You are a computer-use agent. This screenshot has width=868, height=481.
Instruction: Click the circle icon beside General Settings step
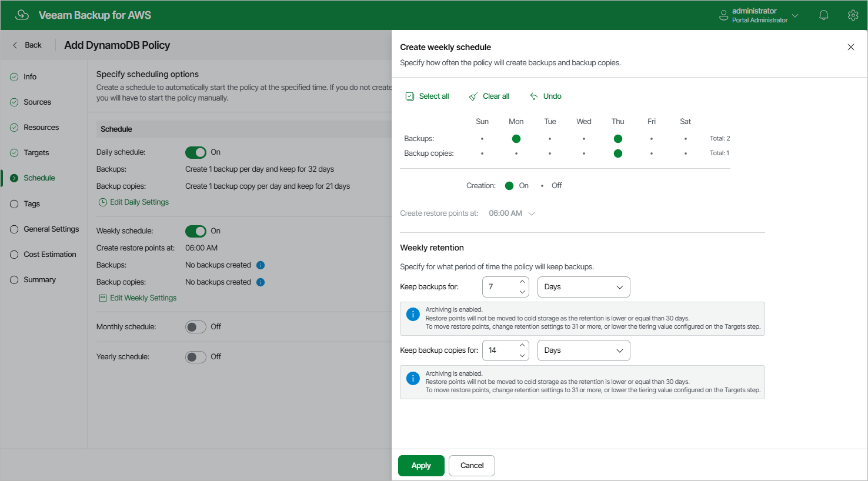point(14,229)
